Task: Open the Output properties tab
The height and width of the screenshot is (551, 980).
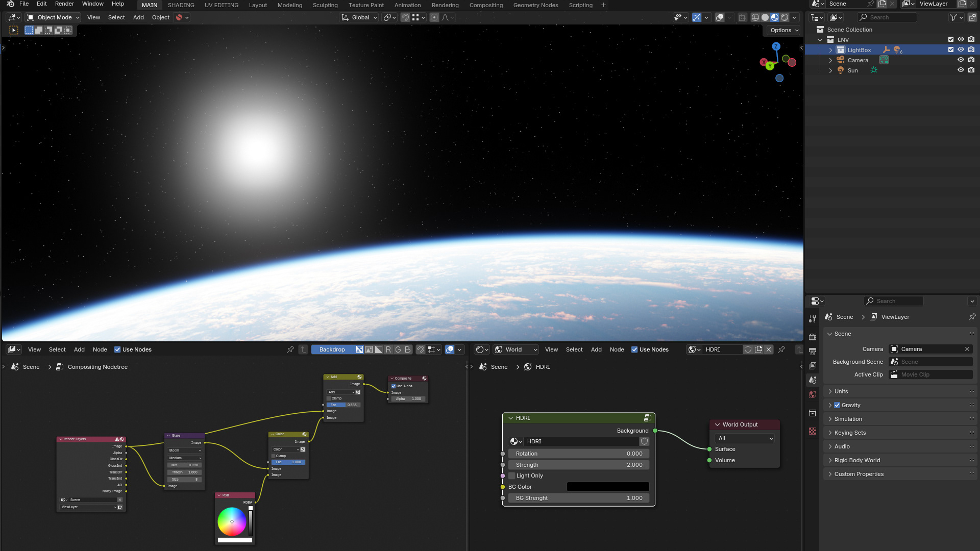Action: coord(813,351)
